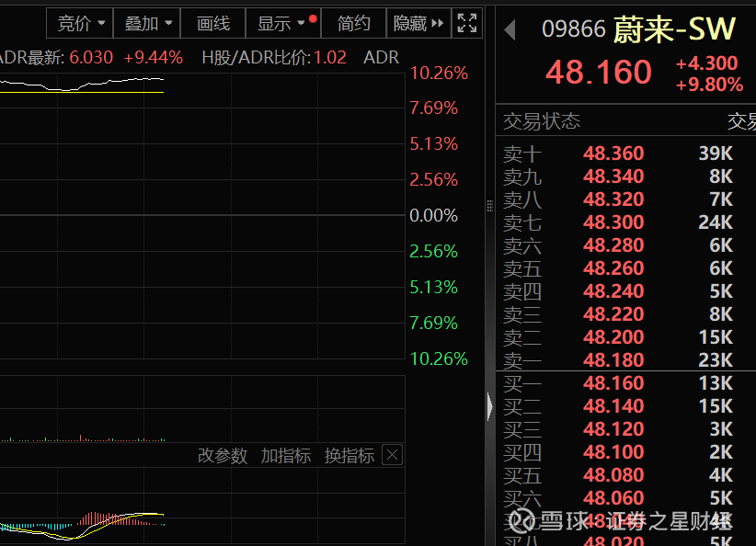Click ADR latest price 6.030
Image resolution: width=756 pixels, height=546 pixels.
pos(91,58)
